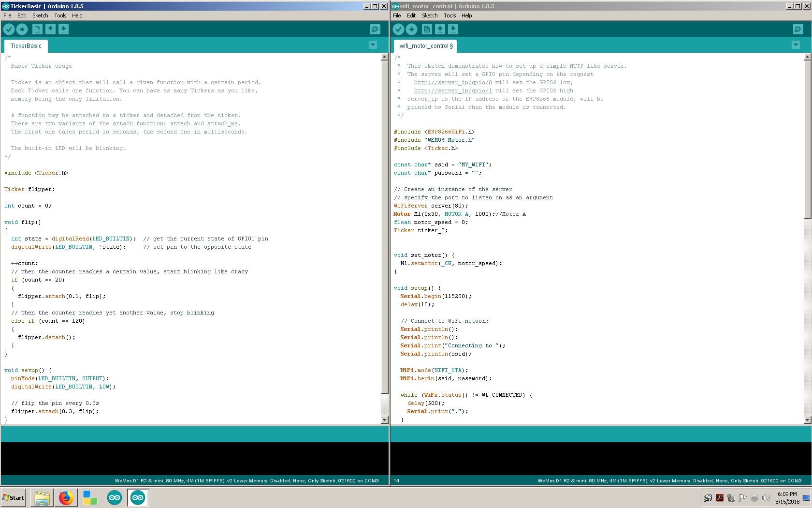Screen dimensions: 812x508
Task: Click volume speaker icon in system tray
Action: point(766,498)
